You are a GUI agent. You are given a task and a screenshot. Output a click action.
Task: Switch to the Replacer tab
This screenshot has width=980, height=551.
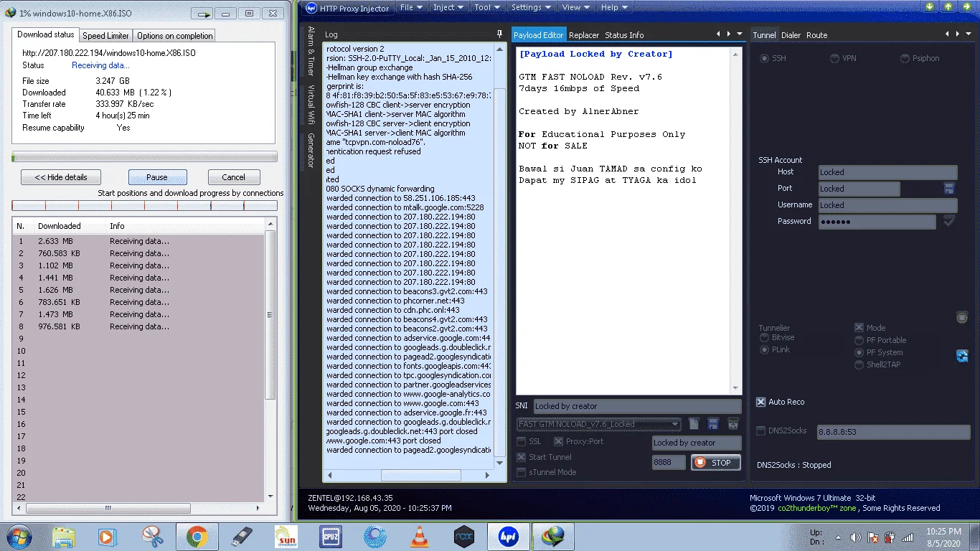point(584,35)
